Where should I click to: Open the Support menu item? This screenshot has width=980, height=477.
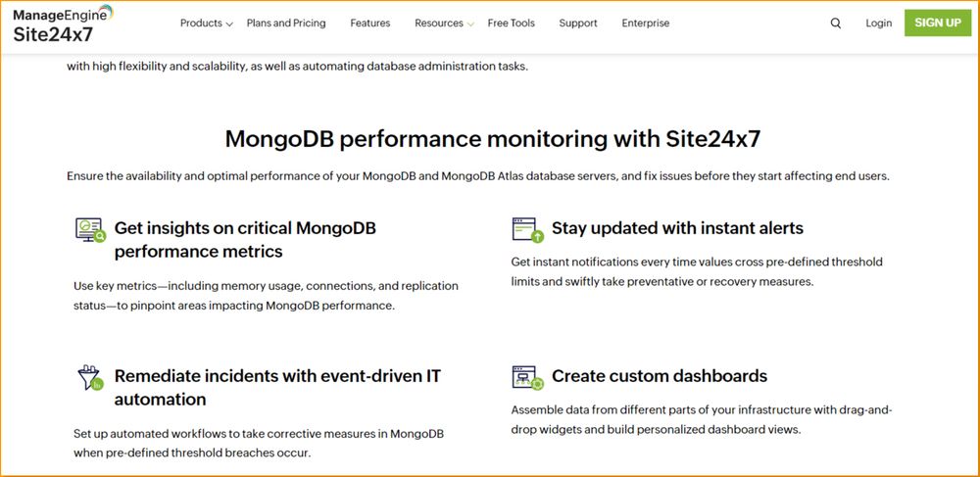(578, 24)
